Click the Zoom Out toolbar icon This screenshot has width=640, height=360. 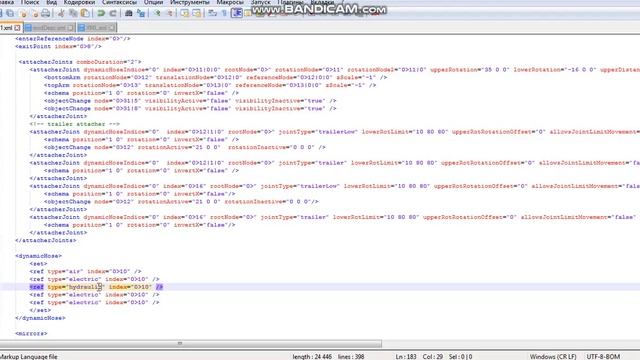[x=169, y=13]
